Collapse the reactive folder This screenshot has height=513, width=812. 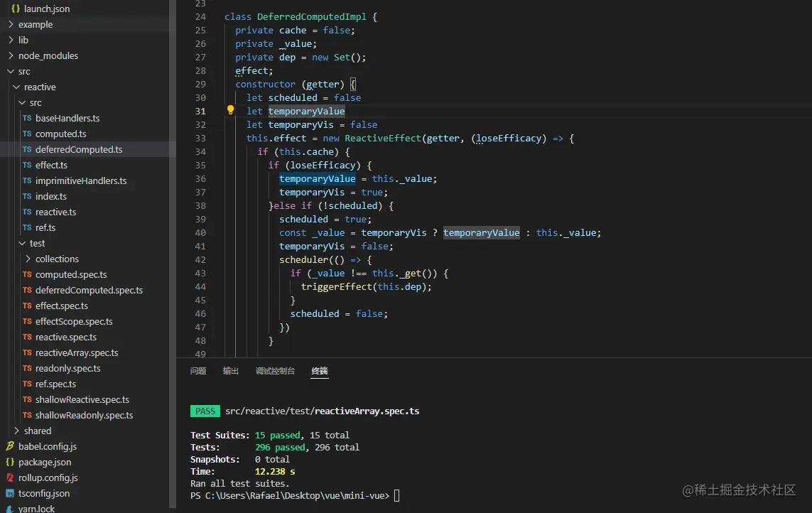[x=16, y=87]
